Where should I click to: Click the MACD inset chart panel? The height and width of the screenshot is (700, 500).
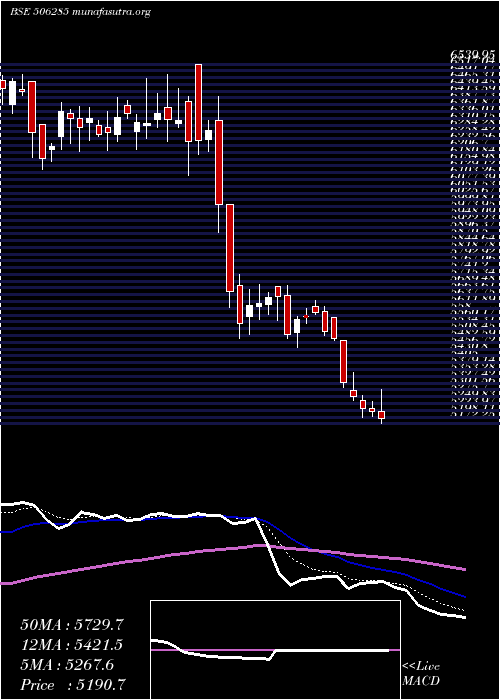(x=275, y=650)
